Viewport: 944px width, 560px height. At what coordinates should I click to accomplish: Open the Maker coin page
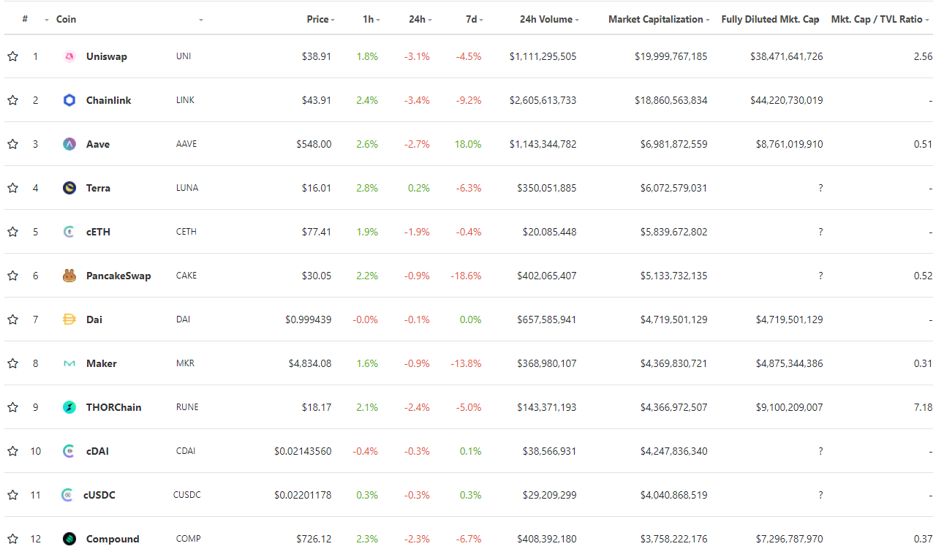coord(102,363)
